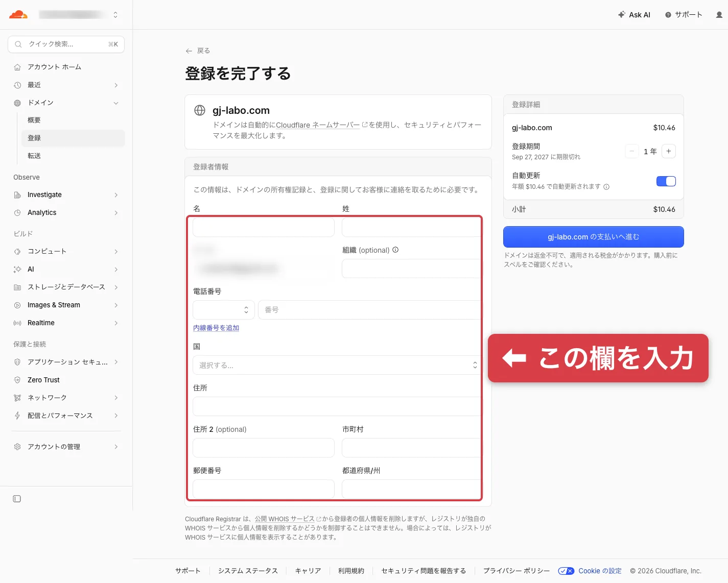Open the phone country code dropdown
Image resolution: width=728 pixels, height=583 pixels.
point(224,310)
